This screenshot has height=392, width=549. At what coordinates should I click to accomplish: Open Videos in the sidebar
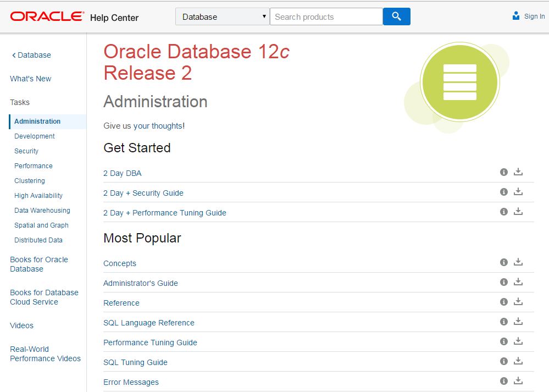(22, 325)
